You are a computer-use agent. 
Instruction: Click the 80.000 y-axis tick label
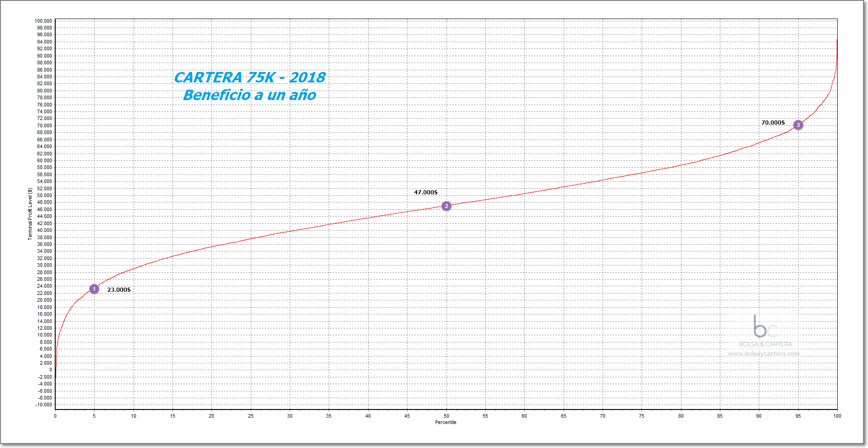[x=44, y=91]
